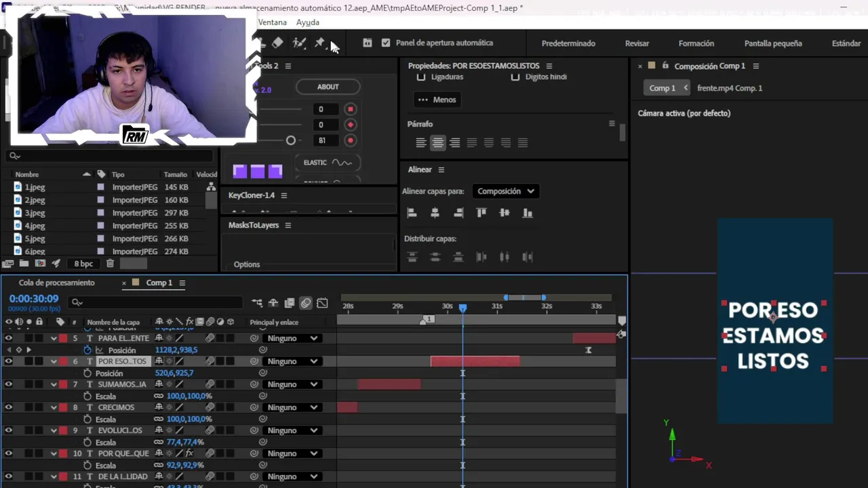The height and width of the screenshot is (488, 868).
Task: Align layers to left edge
Action: point(412,213)
